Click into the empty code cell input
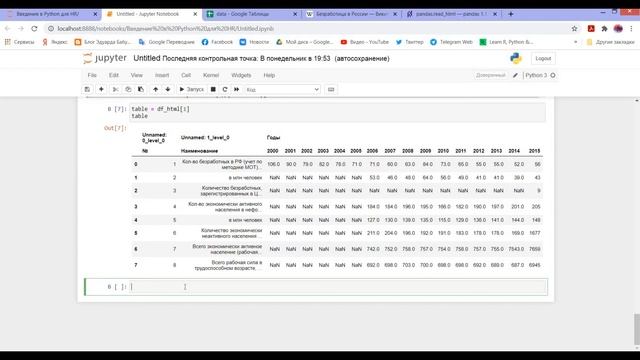Viewport: 640px width, 360px height. coord(338,287)
